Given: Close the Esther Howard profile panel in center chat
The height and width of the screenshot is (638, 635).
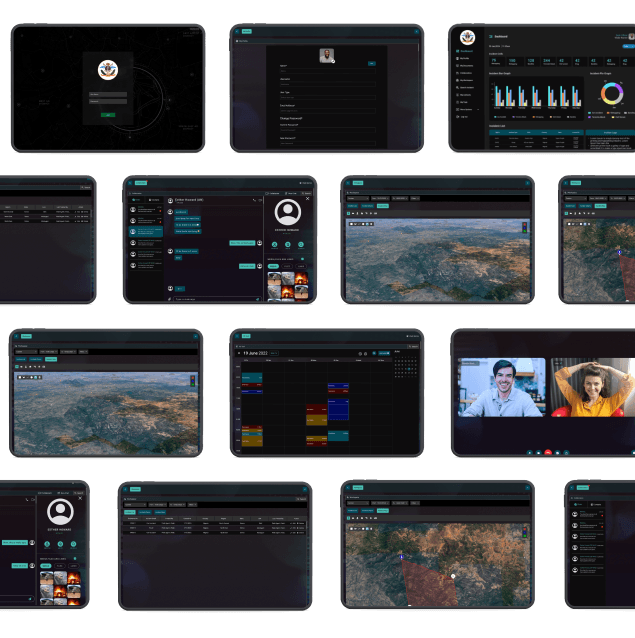Looking at the screenshot, I should tap(307, 199).
